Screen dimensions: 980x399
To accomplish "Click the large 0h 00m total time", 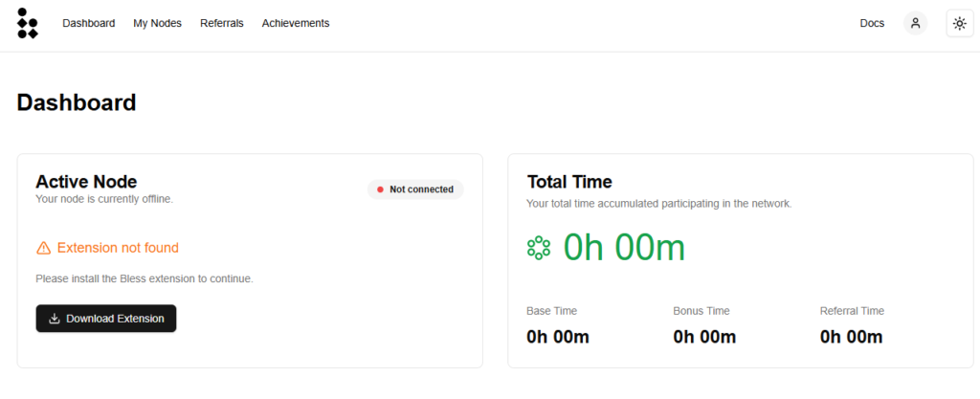I will 624,248.
